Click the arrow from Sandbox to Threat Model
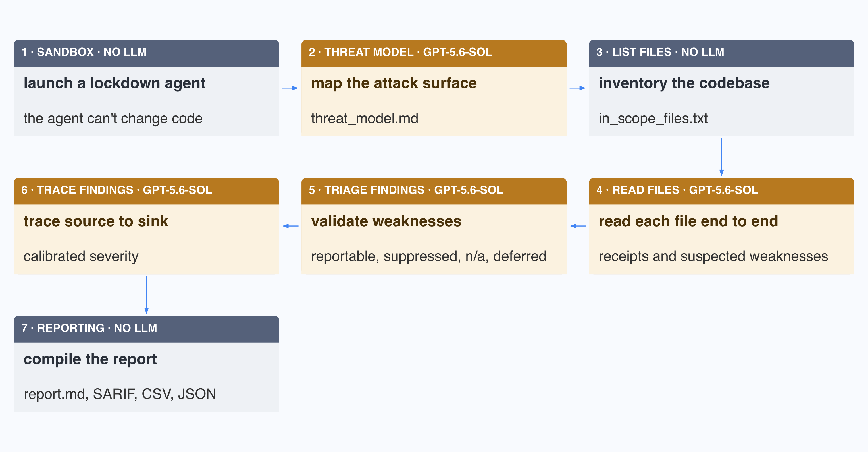This screenshot has height=452, width=868. point(290,88)
